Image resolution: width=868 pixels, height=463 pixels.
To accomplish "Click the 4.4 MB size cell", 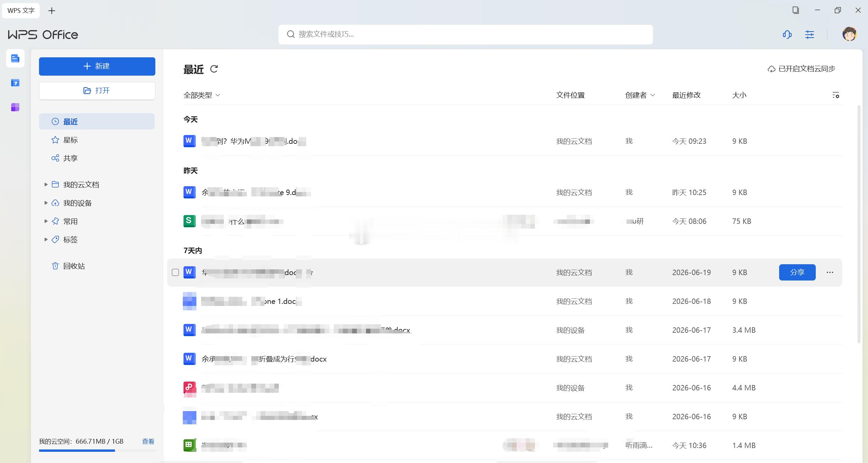I will point(744,388).
